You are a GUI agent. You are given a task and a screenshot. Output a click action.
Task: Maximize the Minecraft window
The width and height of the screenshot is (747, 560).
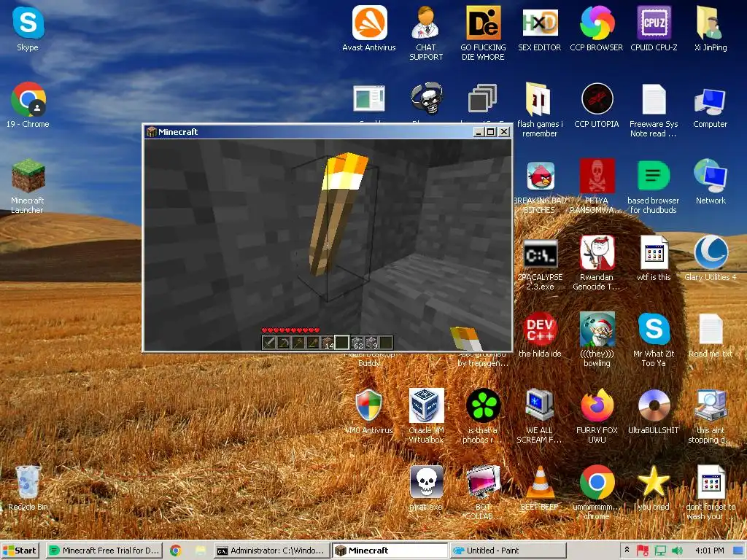click(x=491, y=132)
